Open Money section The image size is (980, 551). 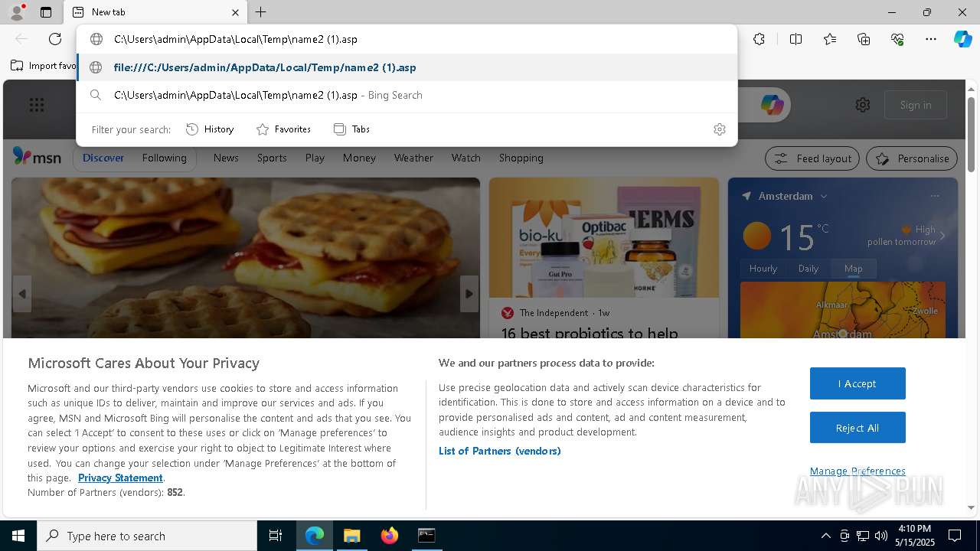tap(359, 158)
